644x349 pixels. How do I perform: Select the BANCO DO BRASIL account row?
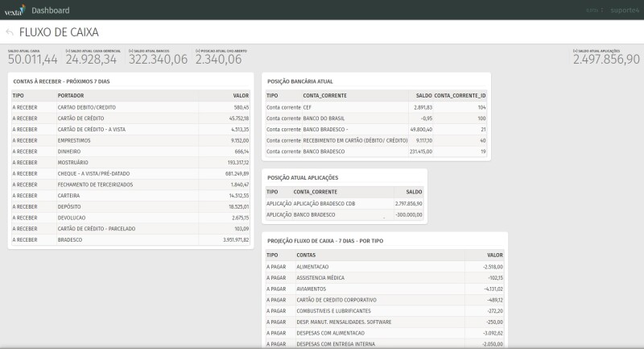(321, 118)
